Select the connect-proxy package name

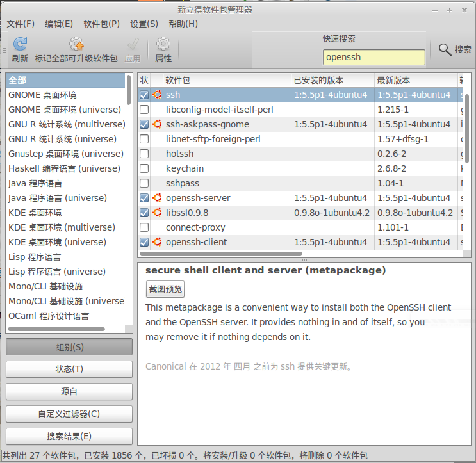195,227
